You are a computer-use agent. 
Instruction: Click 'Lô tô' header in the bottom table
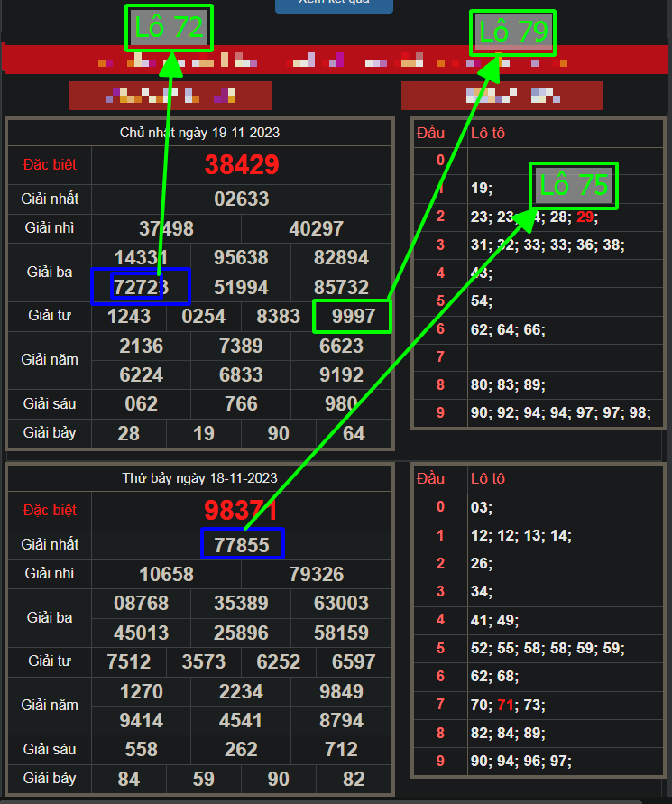pyautogui.click(x=488, y=478)
